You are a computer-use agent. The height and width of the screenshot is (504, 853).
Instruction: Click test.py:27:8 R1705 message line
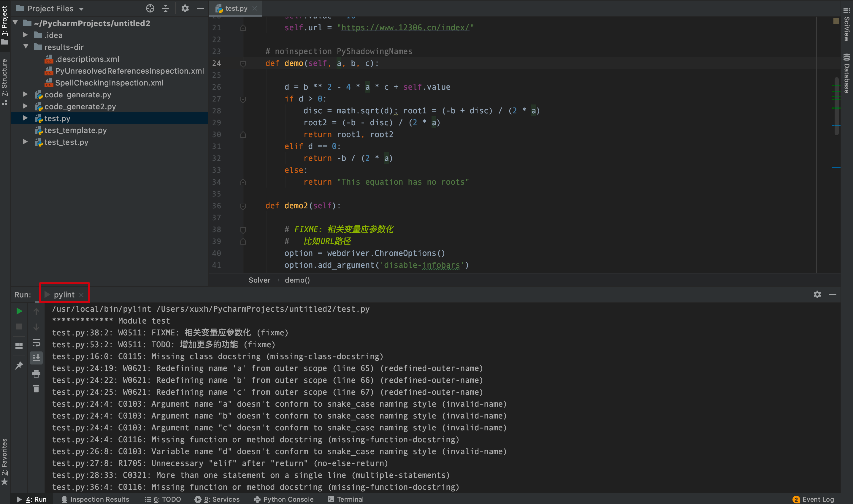[x=220, y=464]
